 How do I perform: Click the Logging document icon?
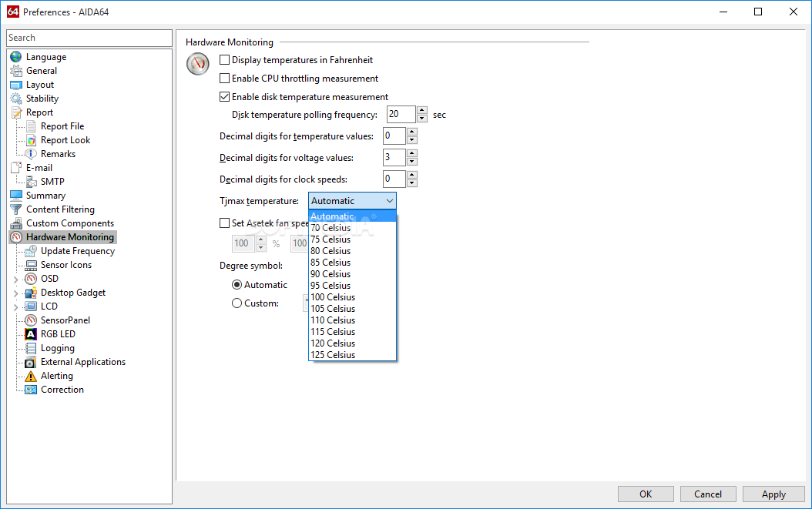pos(31,348)
